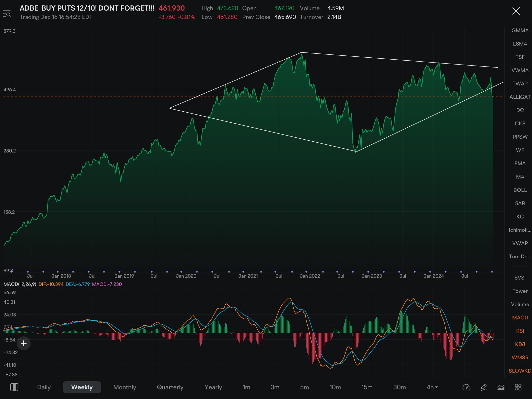The image size is (532, 399).
Task: Select the drawing pencil tool
Action: [484, 387]
